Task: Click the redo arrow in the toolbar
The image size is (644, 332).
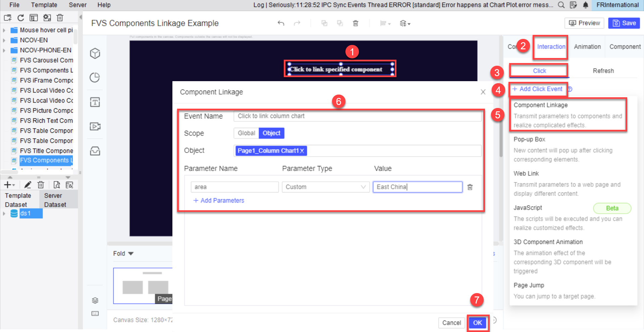Action: pyautogui.click(x=297, y=23)
